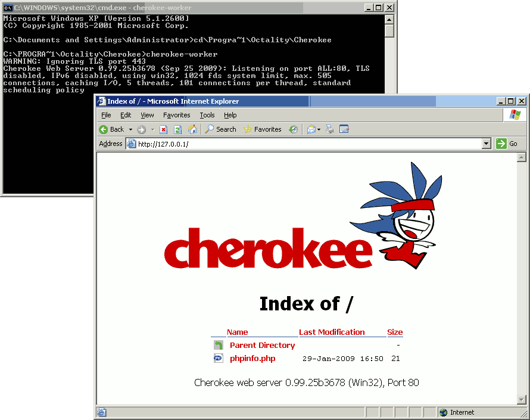Refresh the page with the Refresh icon
This screenshot has width=530, height=420.
177,129
